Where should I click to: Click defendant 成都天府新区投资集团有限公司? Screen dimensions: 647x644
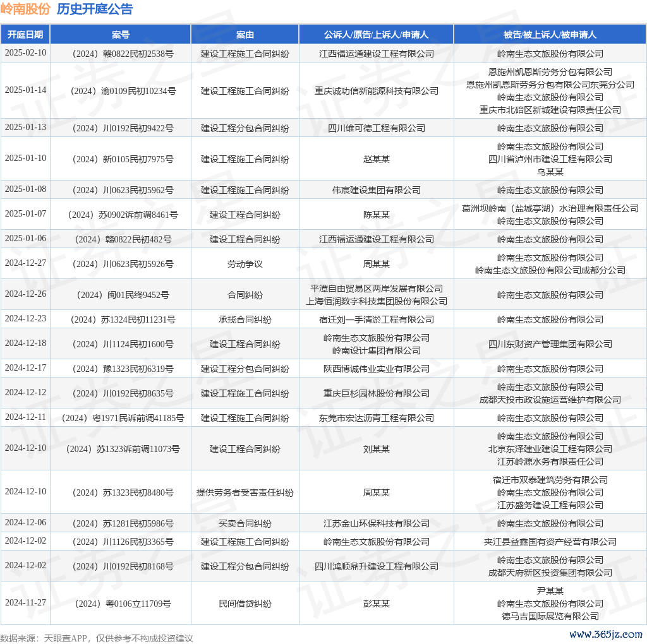pyautogui.click(x=550, y=573)
